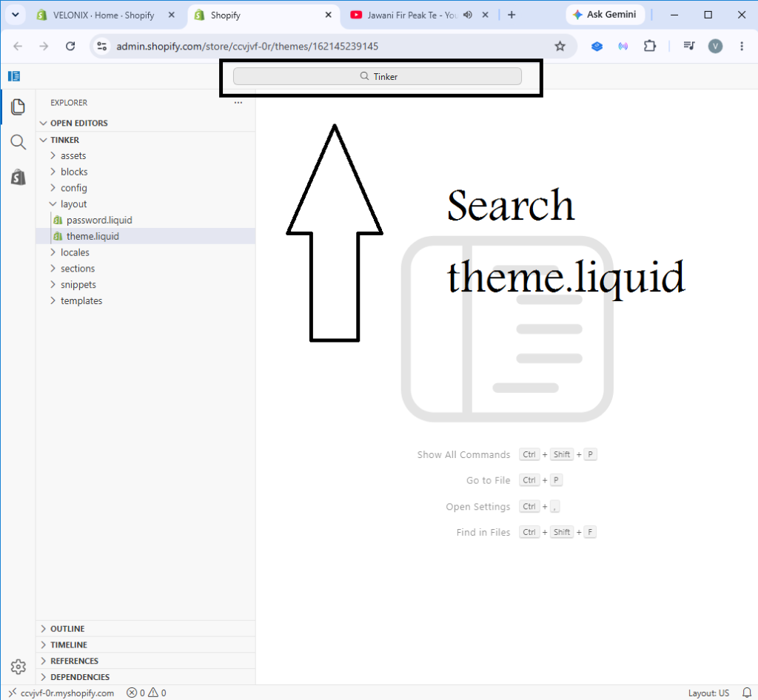Click the EXPLORER panel title

pyautogui.click(x=69, y=103)
